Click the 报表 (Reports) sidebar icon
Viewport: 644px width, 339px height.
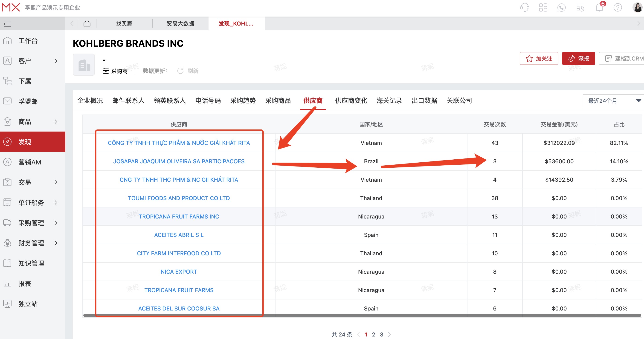pyautogui.click(x=8, y=283)
